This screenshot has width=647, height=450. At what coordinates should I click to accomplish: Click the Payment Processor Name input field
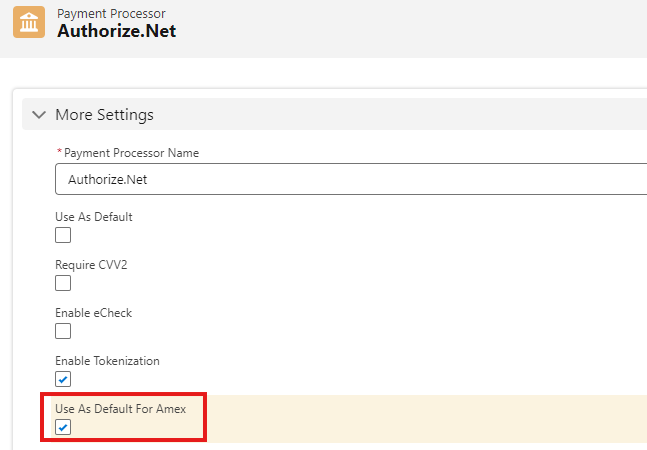pyautogui.click(x=350, y=179)
